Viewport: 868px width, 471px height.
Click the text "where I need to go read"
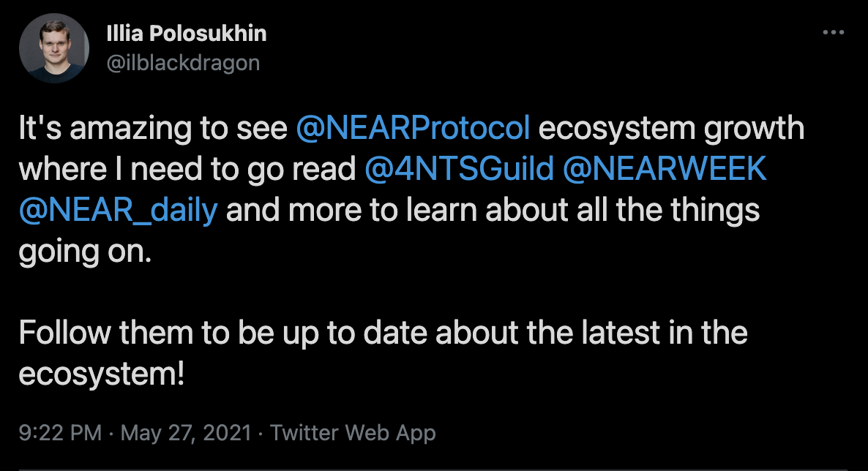pyautogui.click(x=187, y=170)
